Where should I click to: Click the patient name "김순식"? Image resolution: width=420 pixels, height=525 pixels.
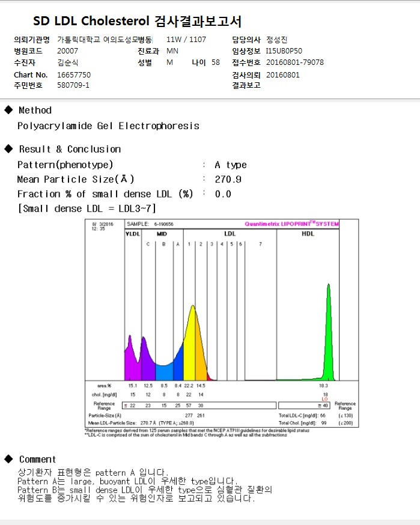point(68,62)
